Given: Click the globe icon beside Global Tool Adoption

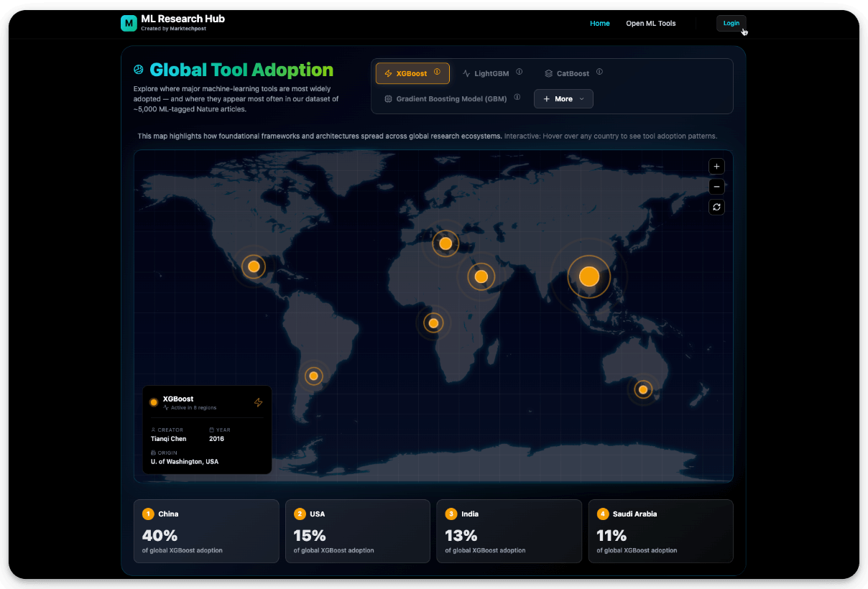Looking at the screenshot, I should click(x=139, y=70).
